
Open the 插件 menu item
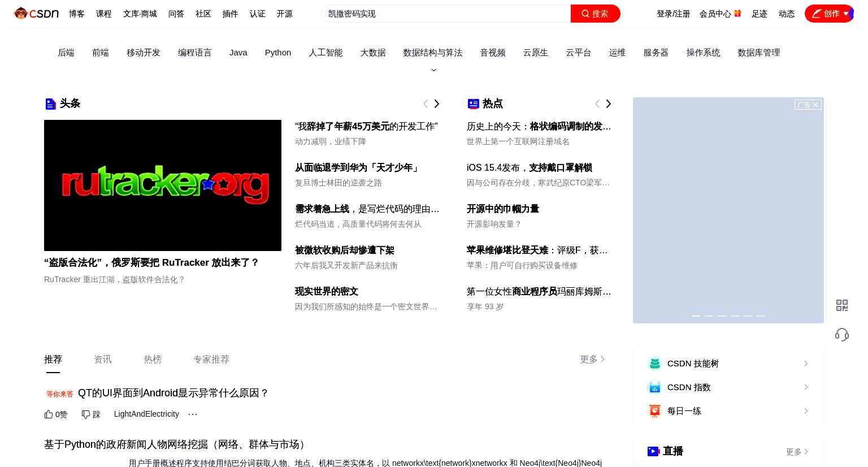point(231,14)
